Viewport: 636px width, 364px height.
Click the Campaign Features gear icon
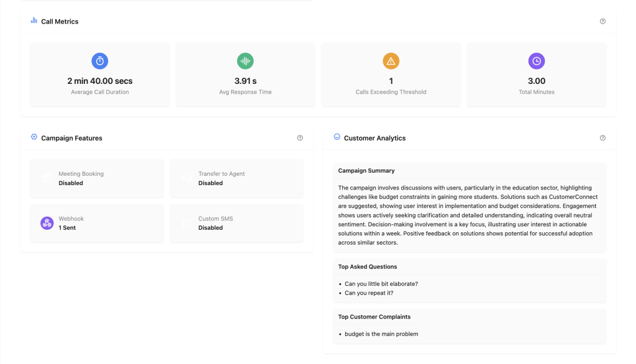(x=34, y=137)
